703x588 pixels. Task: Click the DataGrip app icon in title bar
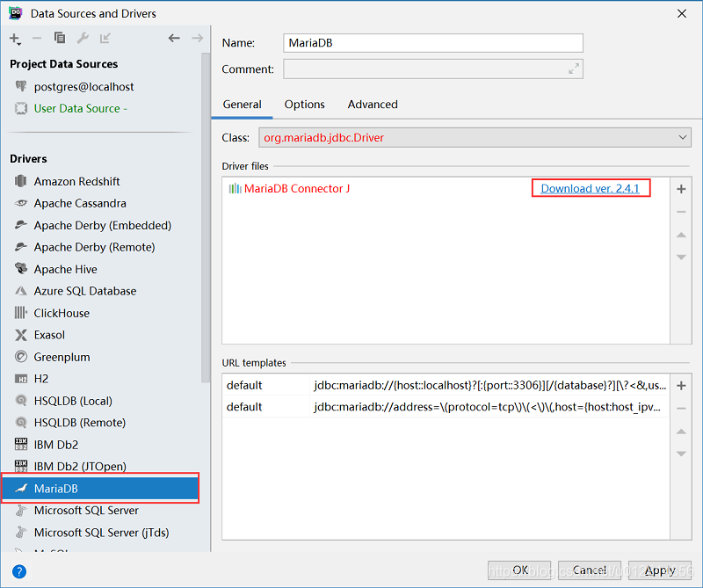point(16,13)
